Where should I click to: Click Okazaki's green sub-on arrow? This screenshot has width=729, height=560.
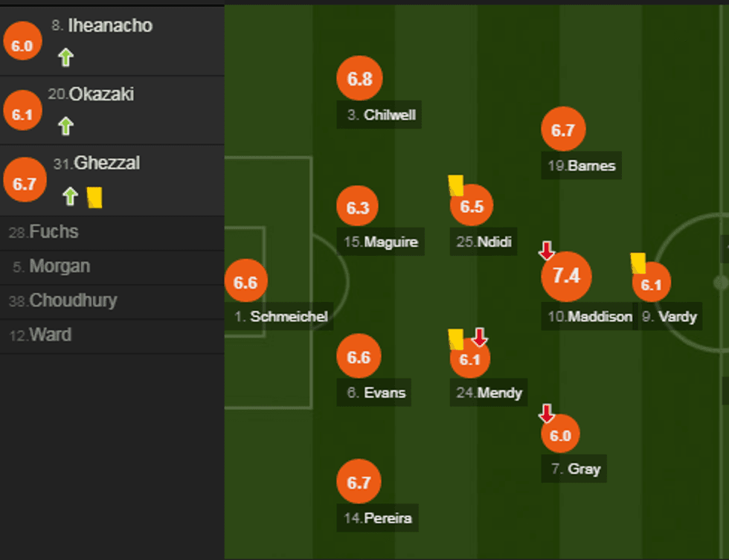pyautogui.click(x=65, y=126)
